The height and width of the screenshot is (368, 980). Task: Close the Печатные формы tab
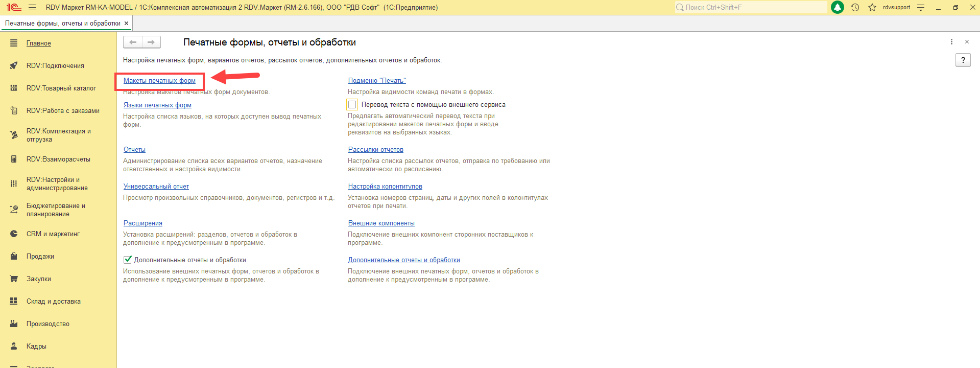point(126,24)
